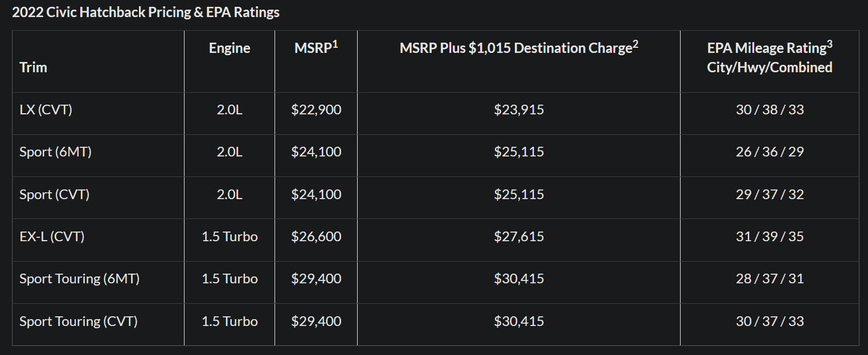Click 2022 Civic Hatchback Pricing title
This screenshot has height=355, width=868.
[146, 13]
